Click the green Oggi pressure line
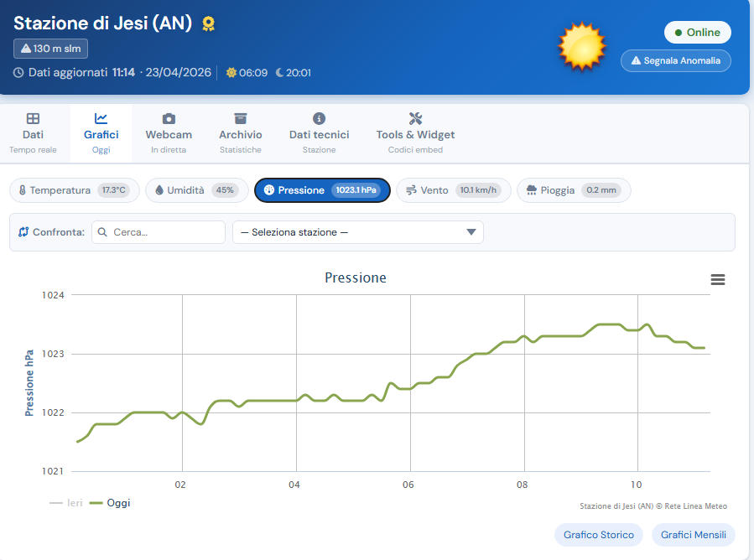Screen dimensions: 754x560 [x=352, y=400]
